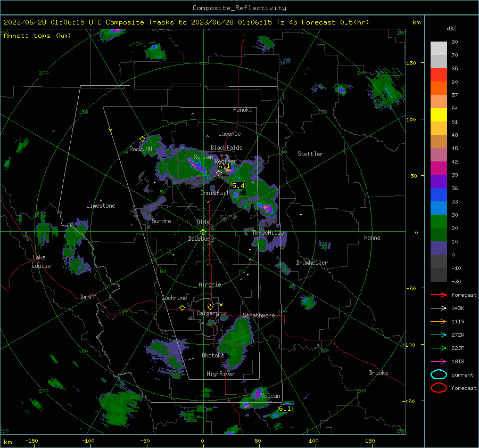Click the Ponoka town label
The image size is (479, 448).
pyautogui.click(x=243, y=110)
